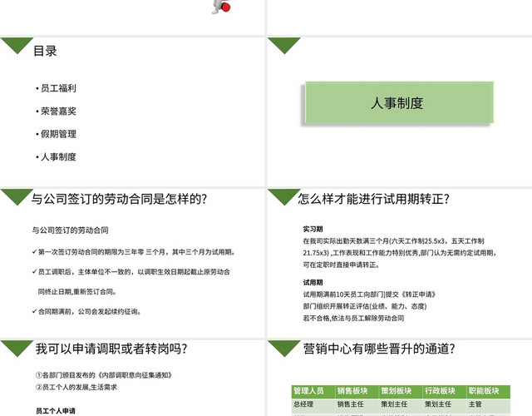
Task: Click the line 若不合格,依法与员工解除劳动合同
Action: click(353, 318)
